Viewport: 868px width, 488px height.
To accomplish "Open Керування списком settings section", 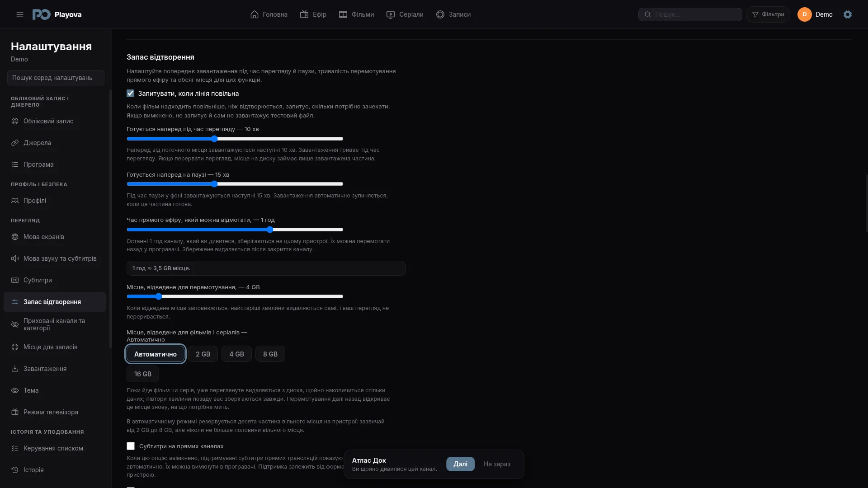I will [55, 448].
